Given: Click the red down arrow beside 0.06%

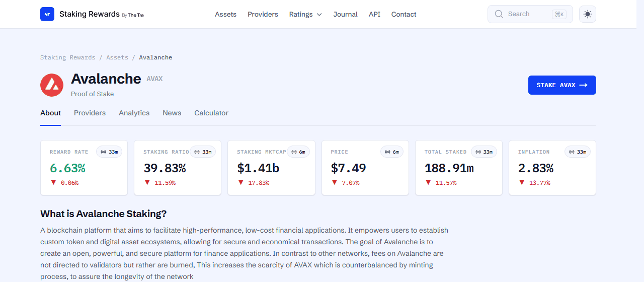Looking at the screenshot, I should pyautogui.click(x=53, y=182).
